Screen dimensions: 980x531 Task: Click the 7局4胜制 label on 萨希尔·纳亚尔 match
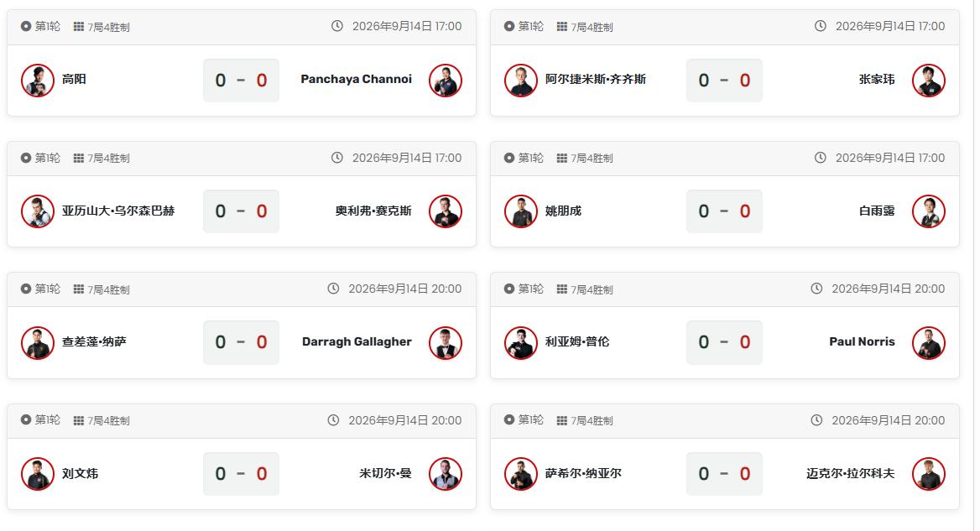[592, 421]
